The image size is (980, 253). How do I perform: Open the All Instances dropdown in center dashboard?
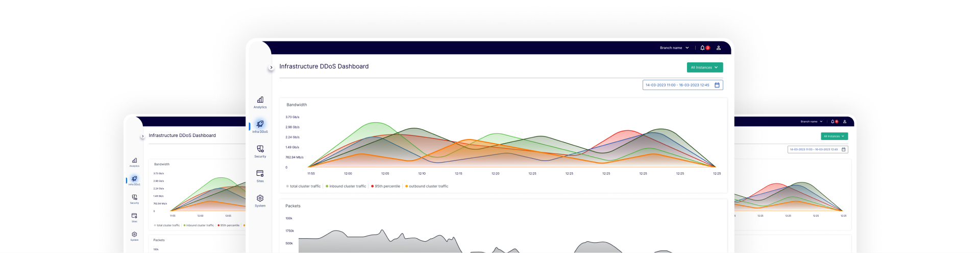(x=704, y=67)
